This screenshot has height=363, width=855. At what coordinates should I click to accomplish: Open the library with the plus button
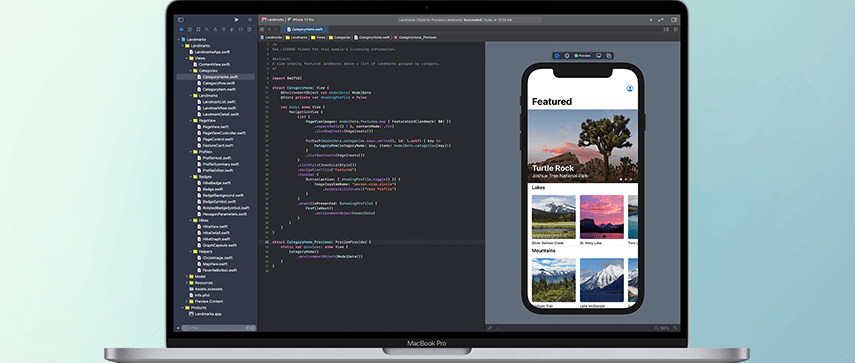[x=651, y=20]
